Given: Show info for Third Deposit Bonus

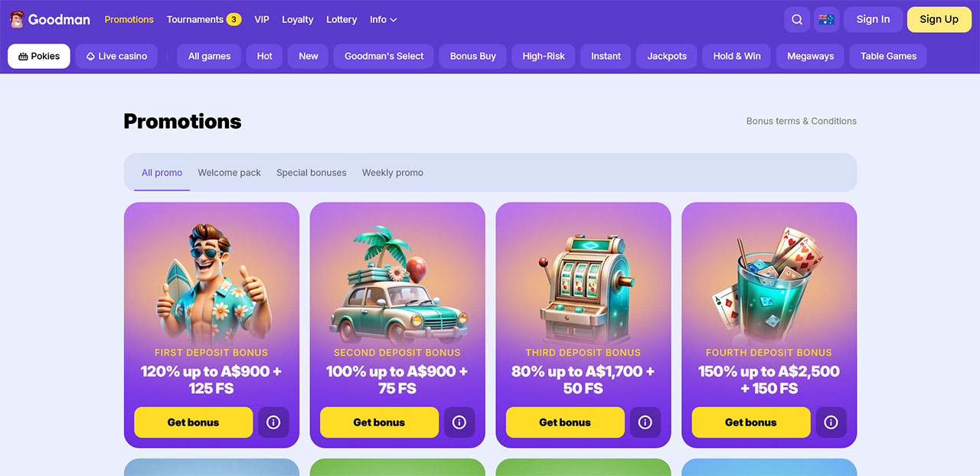Looking at the screenshot, I should tap(645, 422).
